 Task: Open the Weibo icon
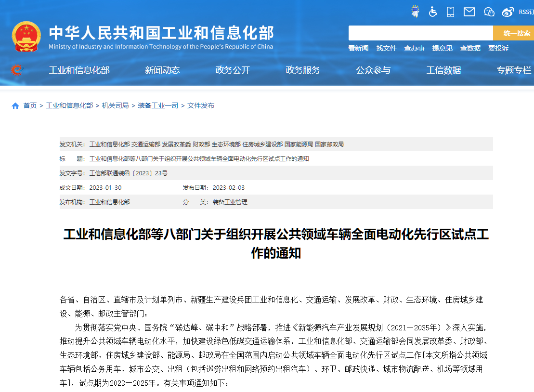click(508, 12)
